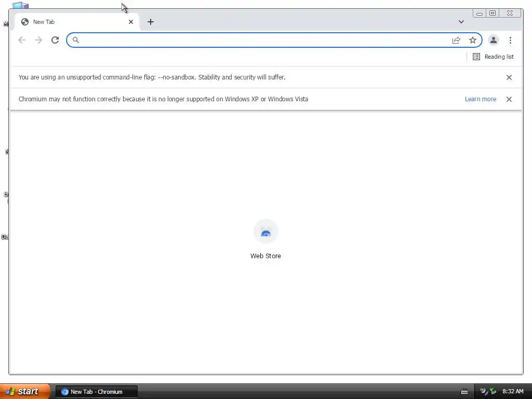Expand the tab search dropdown arrow
Viewport: 532px width, 399px height.
click(x=461, y=22)
